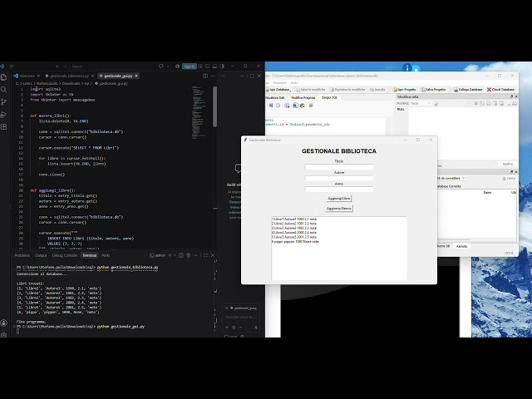The width and height of the screenshot is (532, 399).
Task: Open VS Code Source Control icon
Action: 3,101
